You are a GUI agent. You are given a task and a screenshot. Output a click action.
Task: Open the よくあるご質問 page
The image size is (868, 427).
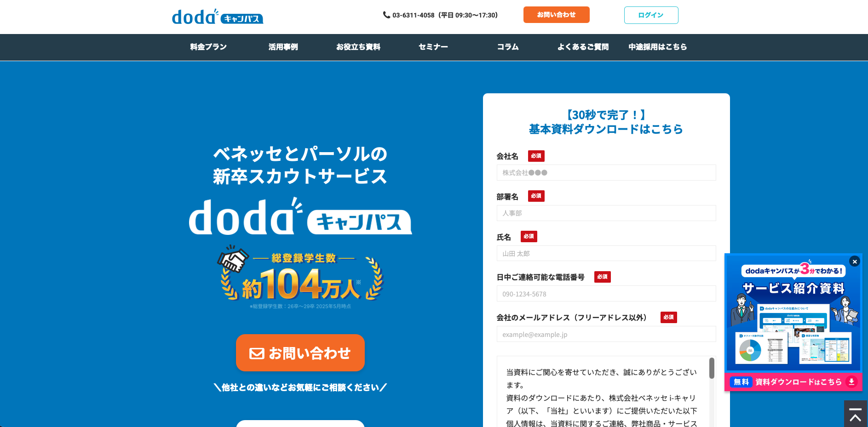583,47
